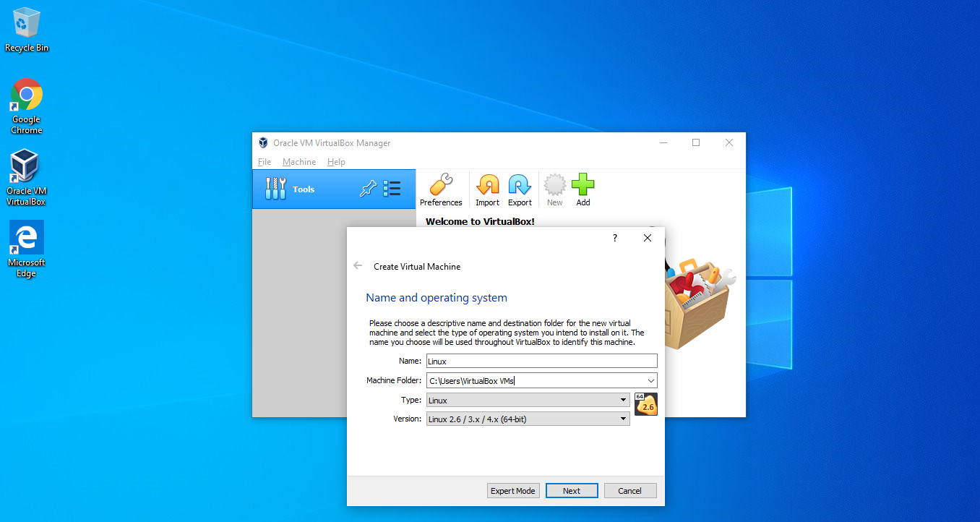This screenshot has width=980, height=522.
Task: Maximize the VirtualBox Manager window
Action: 696,143
